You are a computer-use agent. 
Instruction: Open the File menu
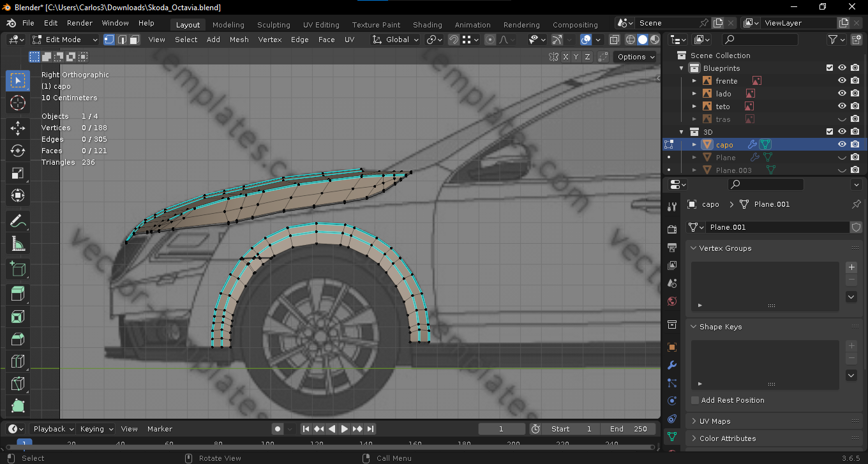pyautogui.click(x=28, y=23)
